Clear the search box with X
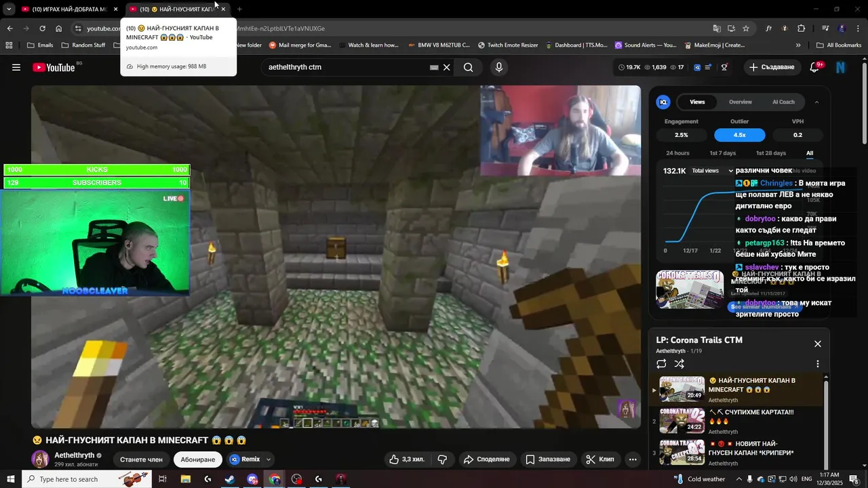The image size is (868, 488). tap(447, 67)
